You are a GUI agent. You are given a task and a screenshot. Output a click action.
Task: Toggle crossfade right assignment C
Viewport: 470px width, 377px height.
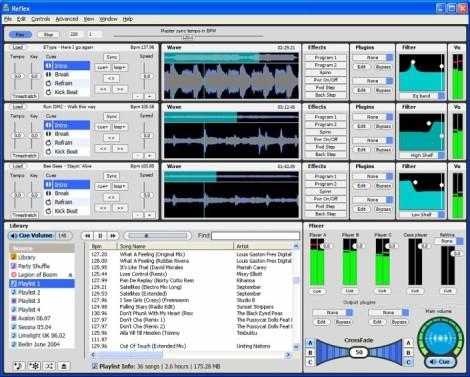click(408, 362)
